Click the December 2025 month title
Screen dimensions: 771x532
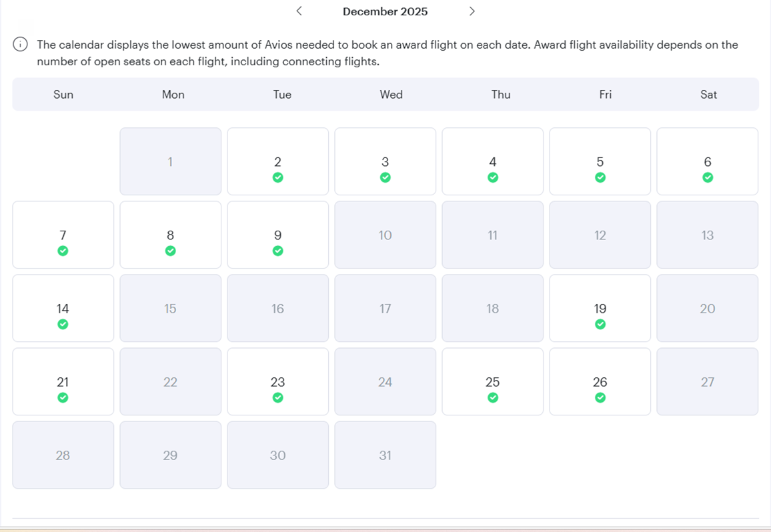[x=385, y=11]
